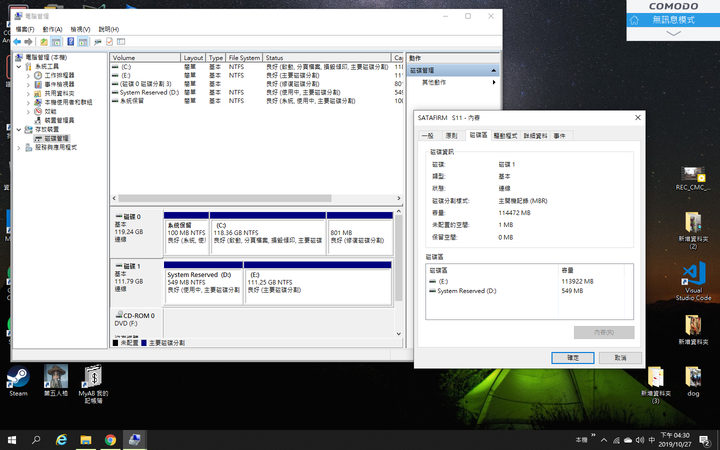Screen dimensions: 720x450
Task: Select 本機使用者和群組 tree node
Action: click(68, 102)
